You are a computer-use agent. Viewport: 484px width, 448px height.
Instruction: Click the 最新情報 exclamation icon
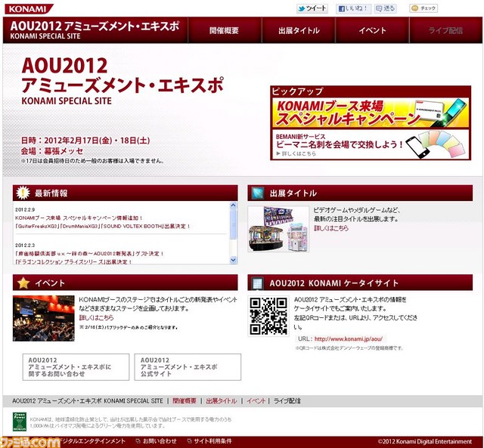(23, 193)
